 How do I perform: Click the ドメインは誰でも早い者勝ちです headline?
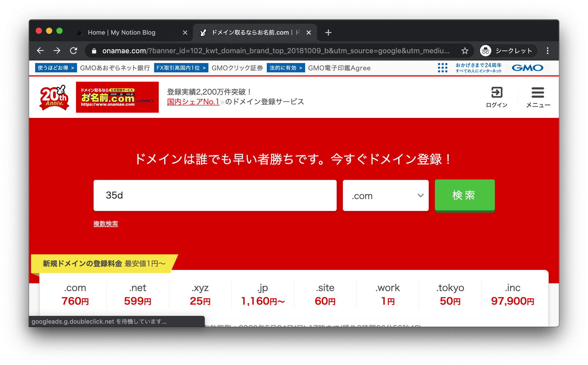293,159
